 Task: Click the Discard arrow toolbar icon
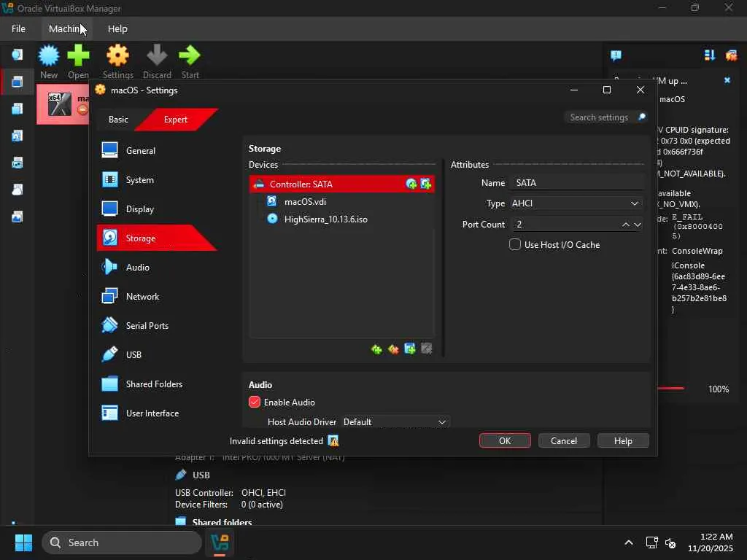[157, 55]
